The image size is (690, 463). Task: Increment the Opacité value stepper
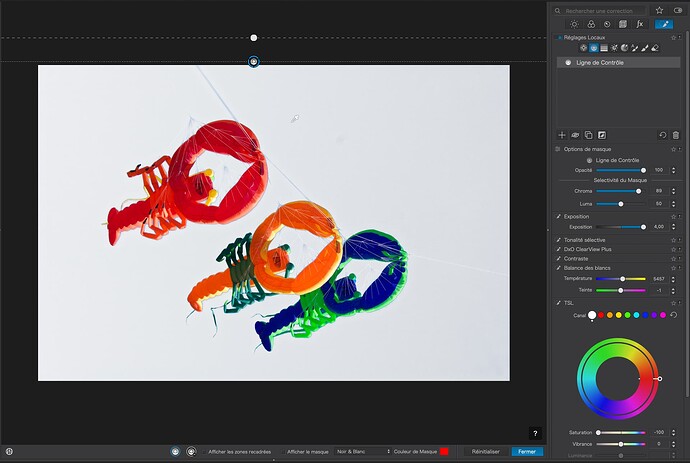[x=673, y=169]
